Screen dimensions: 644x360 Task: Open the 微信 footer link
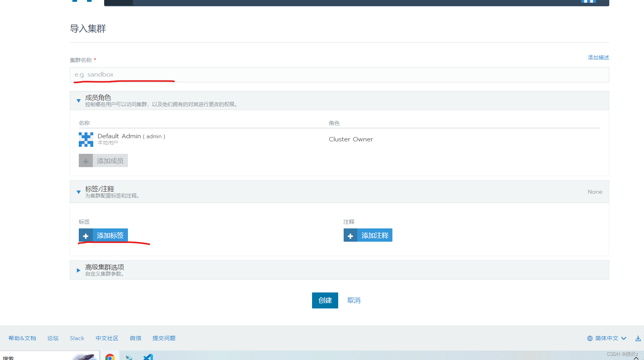[135, 338]
